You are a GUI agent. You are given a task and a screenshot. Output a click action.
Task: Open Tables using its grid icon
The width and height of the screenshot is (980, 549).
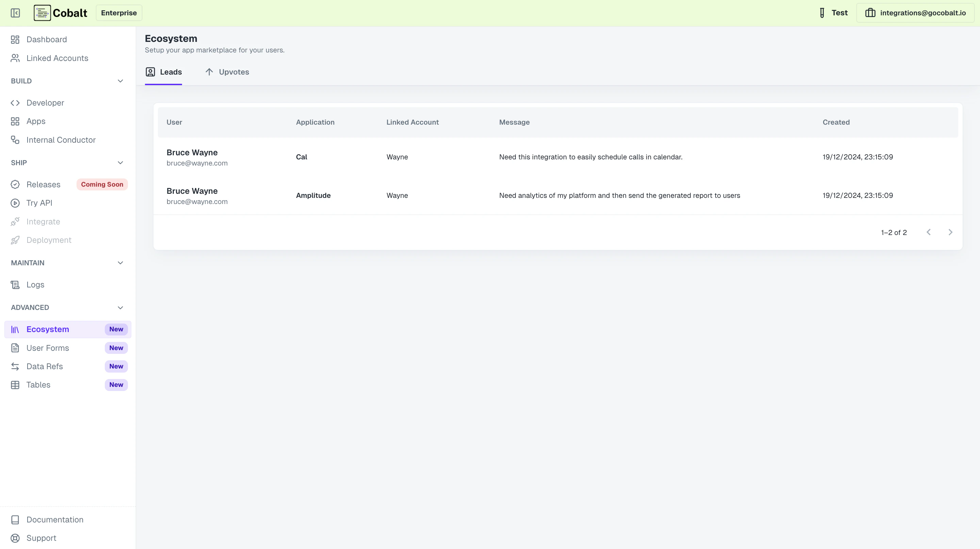15,385
